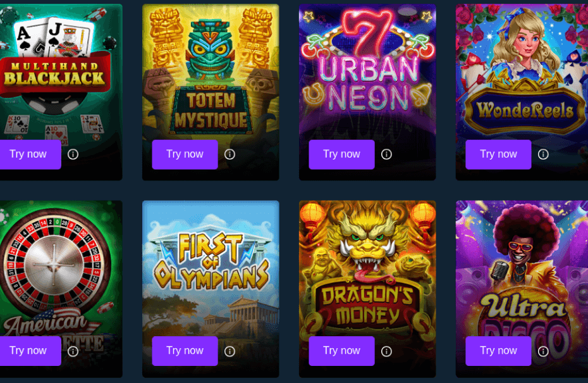Screen dimensions: 588x383
Task: Open info icon for Ultra Disco
Action: pyautogui.click(x=543, y=351)
